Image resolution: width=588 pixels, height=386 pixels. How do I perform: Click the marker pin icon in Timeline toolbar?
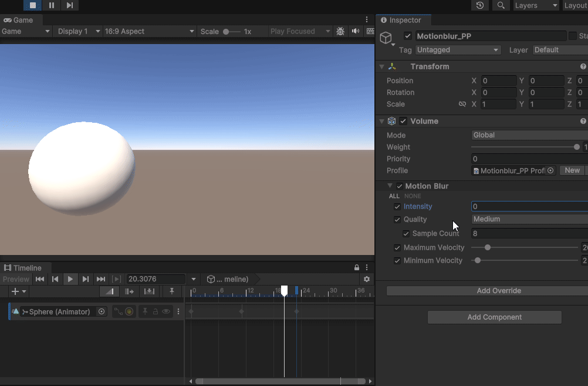(172, 291)
